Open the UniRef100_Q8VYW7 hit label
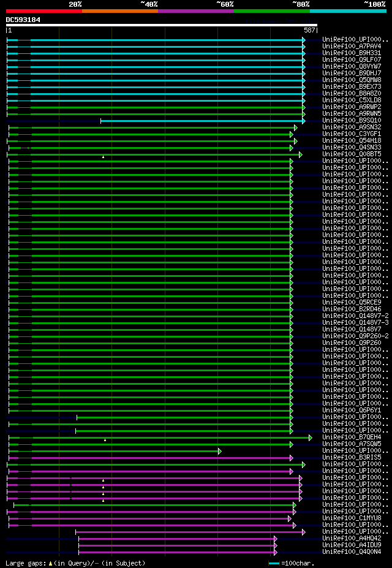This screenshot has width=392, height=568. [352, 67]
